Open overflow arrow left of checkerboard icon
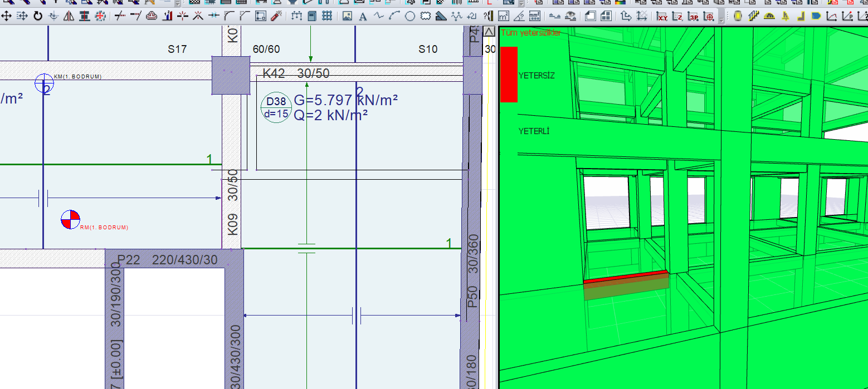Image resolution: width=868 pixels, height=389 pixels. (x=177, y=3)
